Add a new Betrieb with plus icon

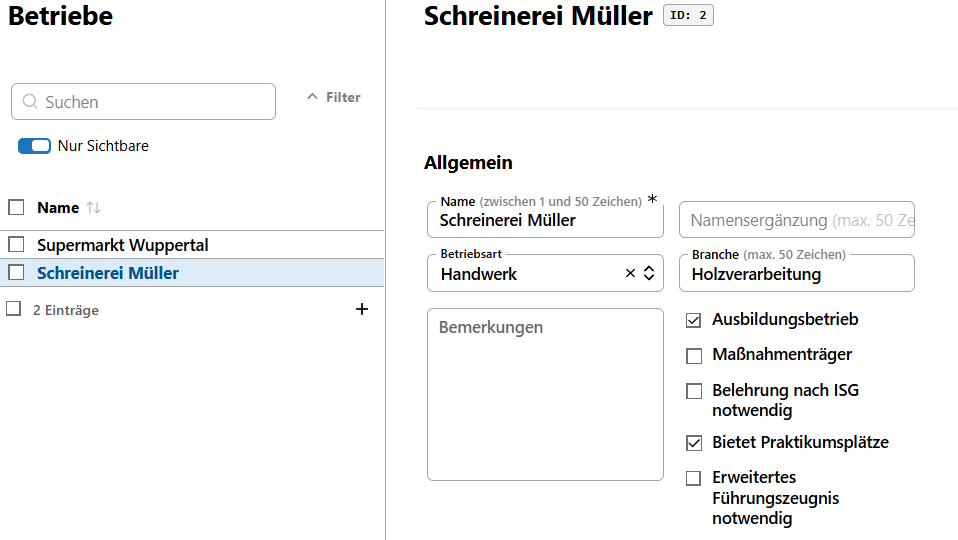[x=362, y=309]
